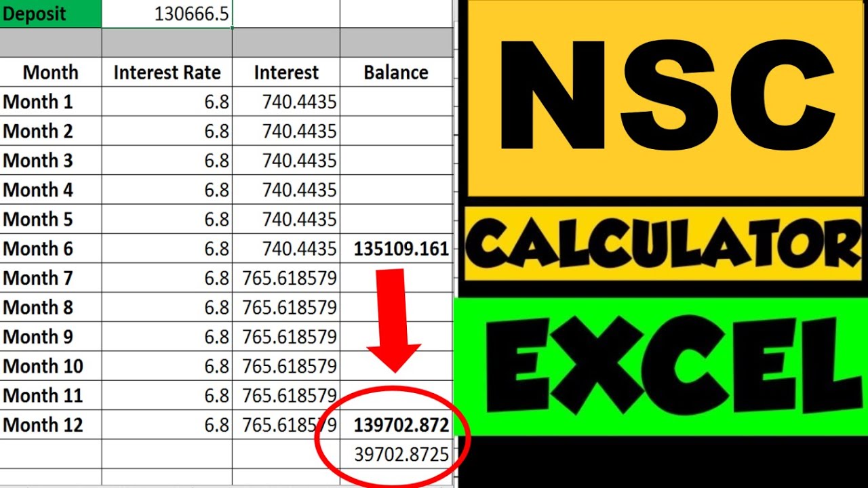The image size is (868, 488).
Task: Click interest 765.618579 in Month 7 row
Action: (x=286, y=278)
